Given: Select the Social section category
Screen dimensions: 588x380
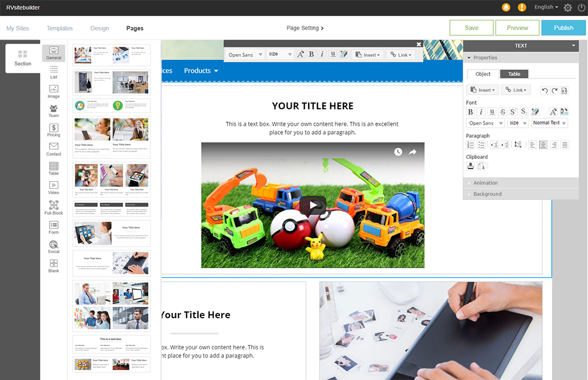Looking at the screenshot, I should 54,246.
